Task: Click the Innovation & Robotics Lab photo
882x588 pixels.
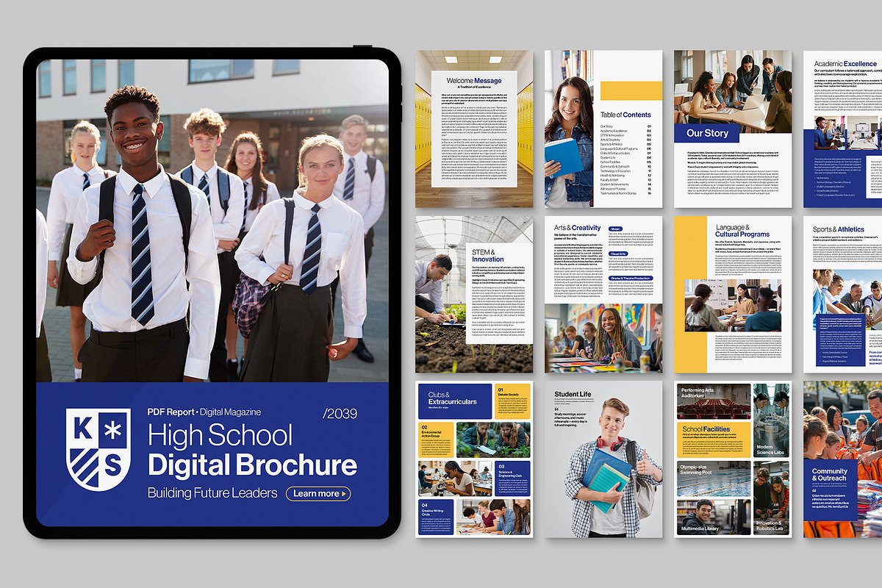Action: click(x=771, y=498)
